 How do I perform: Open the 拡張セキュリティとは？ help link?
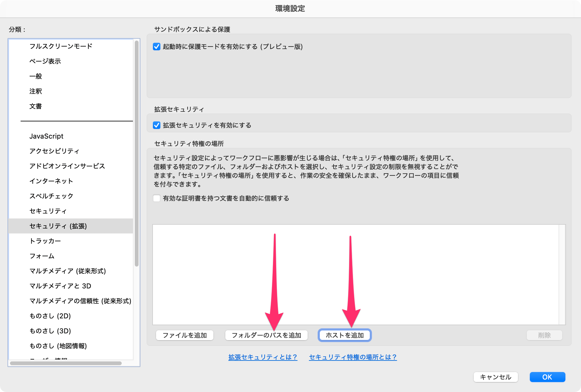pos(262,357)
